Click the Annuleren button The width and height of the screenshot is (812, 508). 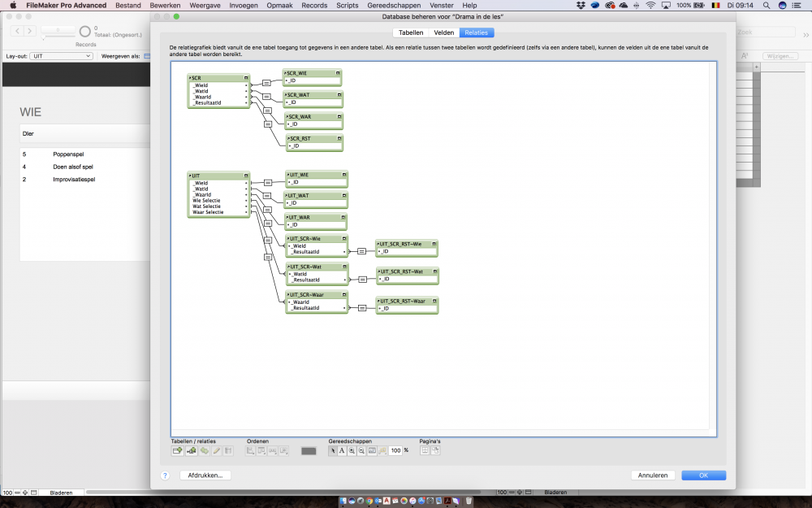[652, 475]
